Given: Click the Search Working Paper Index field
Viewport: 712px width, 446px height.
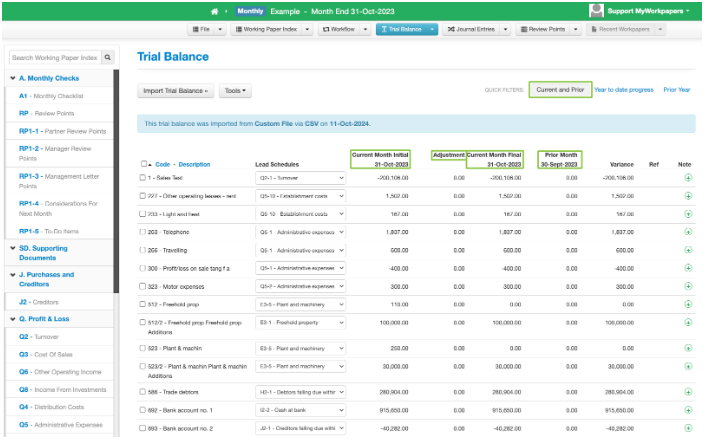Looking at the screenshot, I should pyautogui.click(x=54, y=58).
